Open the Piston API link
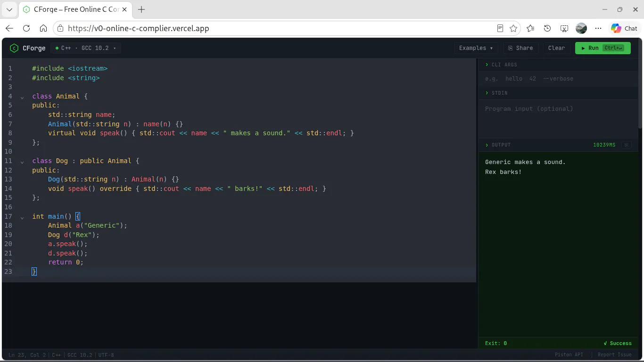The height and width of the screenshot is (362, 644). (569, 355)
